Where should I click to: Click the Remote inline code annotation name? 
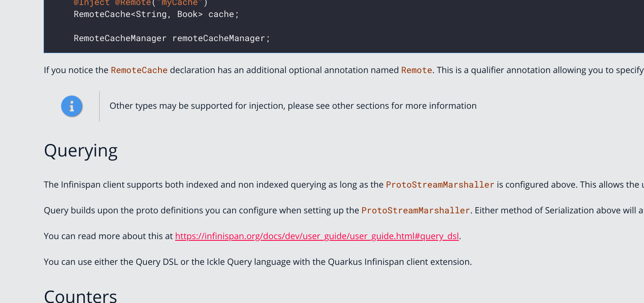[417, 70]
